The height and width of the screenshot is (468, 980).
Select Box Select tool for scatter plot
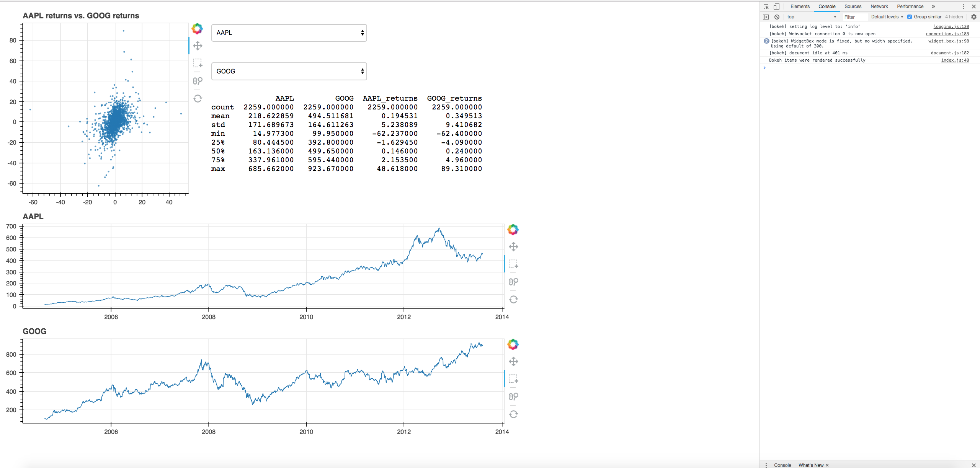point(198,63)
